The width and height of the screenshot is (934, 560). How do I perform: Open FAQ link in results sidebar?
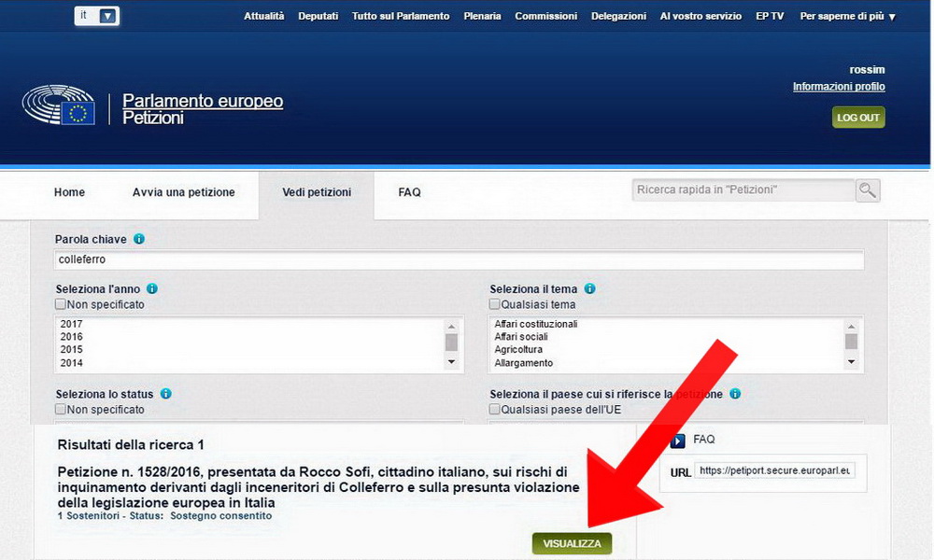[x=703, y=440]
